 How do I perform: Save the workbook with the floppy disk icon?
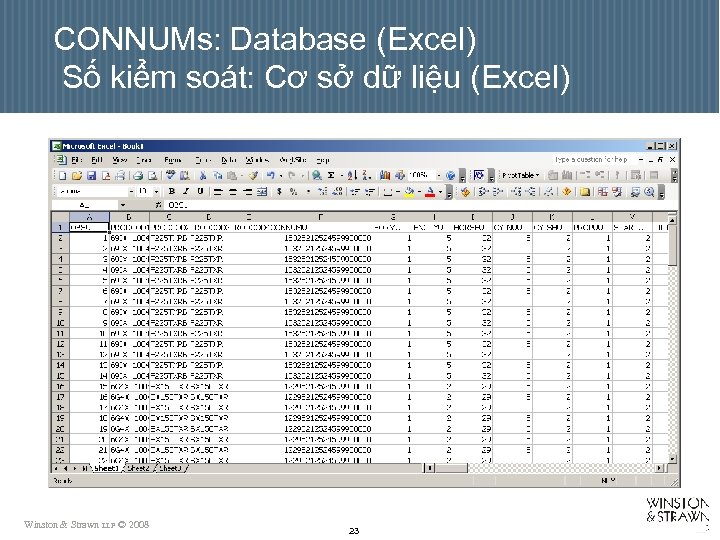(x=91, y=175)
